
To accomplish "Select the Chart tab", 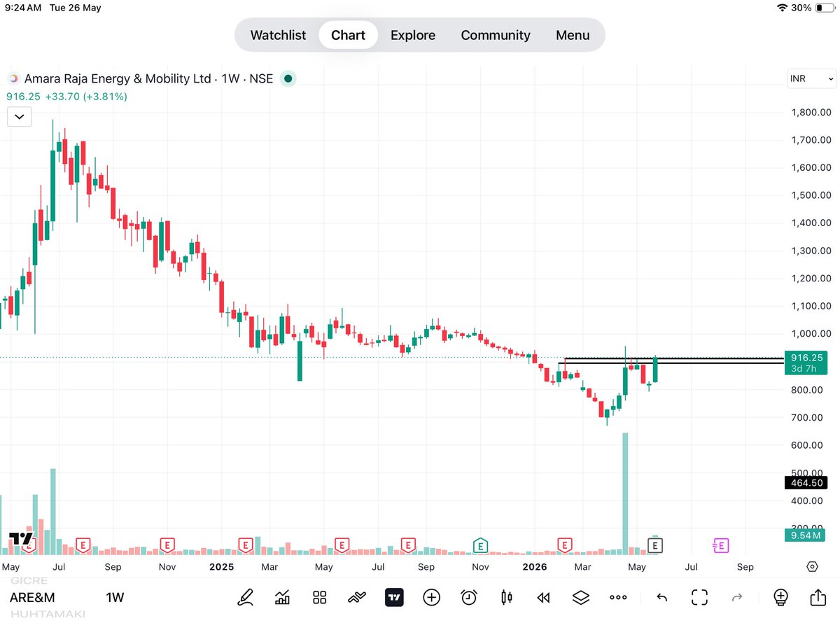I will 348,35.
